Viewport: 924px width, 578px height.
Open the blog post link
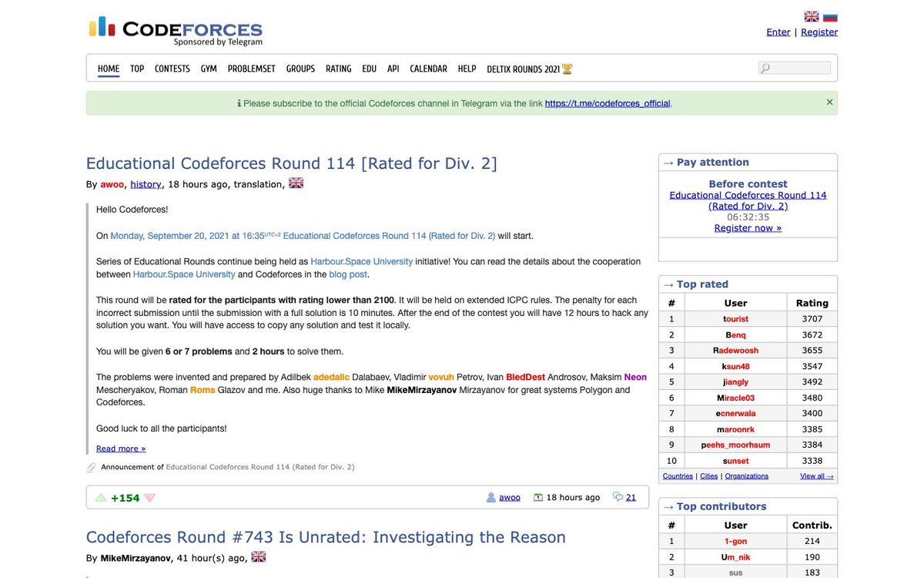click(349, 274)
